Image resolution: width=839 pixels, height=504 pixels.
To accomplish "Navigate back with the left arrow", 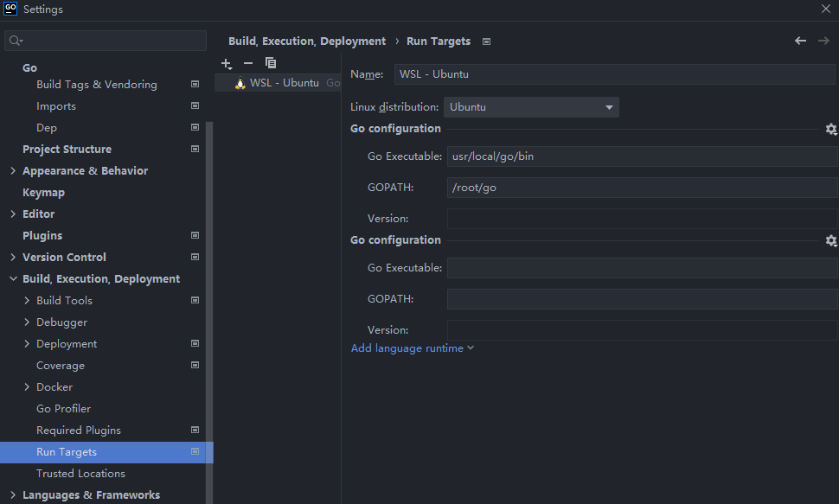I will pos(800,41).
